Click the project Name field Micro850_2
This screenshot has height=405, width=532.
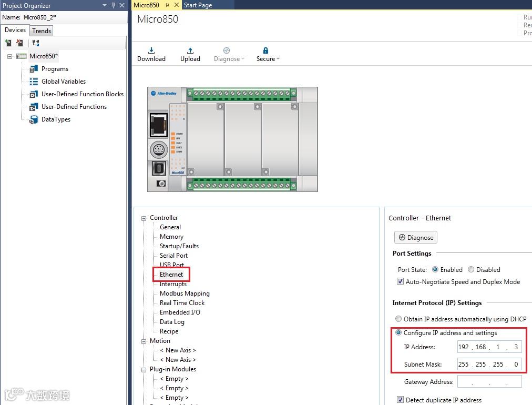coord(40,17)
